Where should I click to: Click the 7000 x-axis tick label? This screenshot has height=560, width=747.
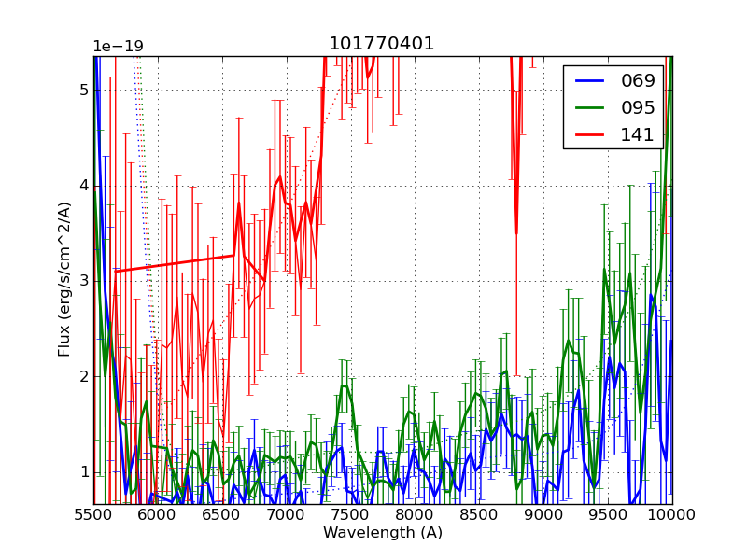(287, 514)
